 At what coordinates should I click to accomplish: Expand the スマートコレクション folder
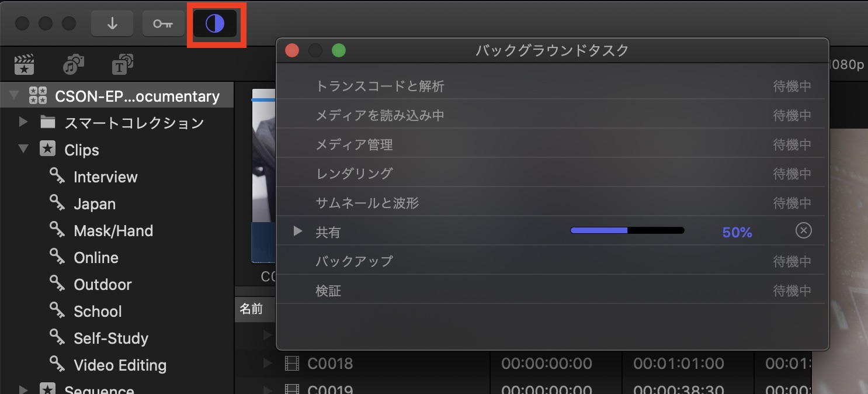coord(24,122)
